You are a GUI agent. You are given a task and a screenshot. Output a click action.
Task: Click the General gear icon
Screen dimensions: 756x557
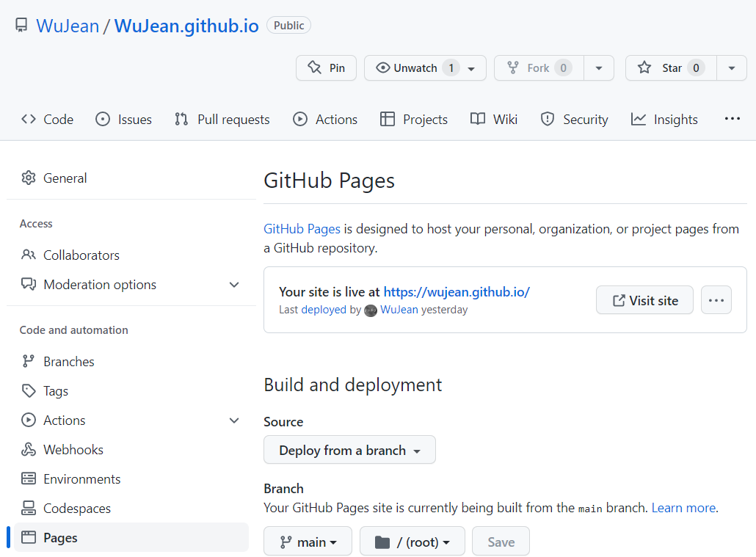click(x=29, y=178)
